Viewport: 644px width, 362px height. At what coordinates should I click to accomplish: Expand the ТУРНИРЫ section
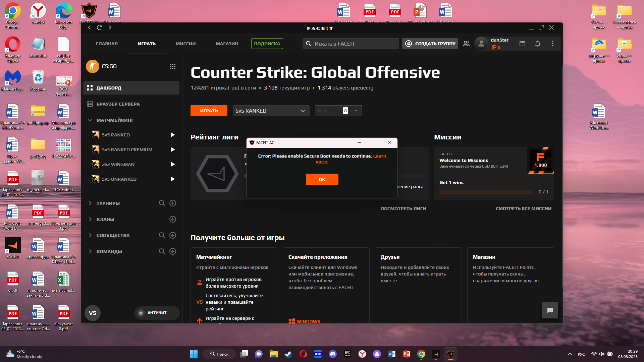[x=90, y=203]
